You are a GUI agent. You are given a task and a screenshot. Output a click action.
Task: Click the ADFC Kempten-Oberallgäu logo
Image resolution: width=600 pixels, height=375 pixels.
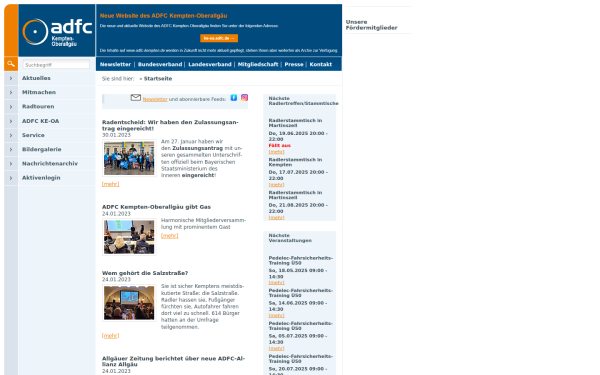pyautogui.click(x=57, y=32)
